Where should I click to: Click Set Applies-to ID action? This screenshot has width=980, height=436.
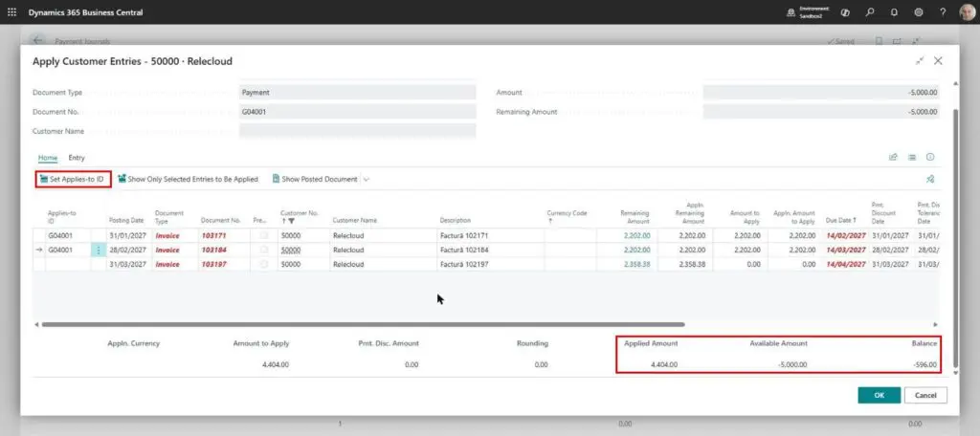pyautogui.click(x=73, y=179)
